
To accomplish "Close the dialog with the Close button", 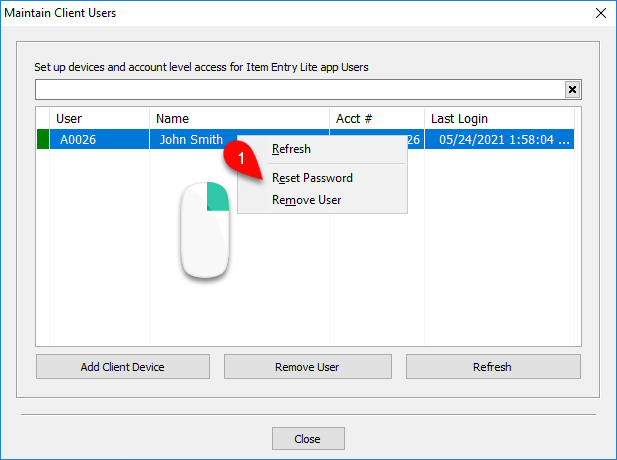I will (x=308, y=438).
